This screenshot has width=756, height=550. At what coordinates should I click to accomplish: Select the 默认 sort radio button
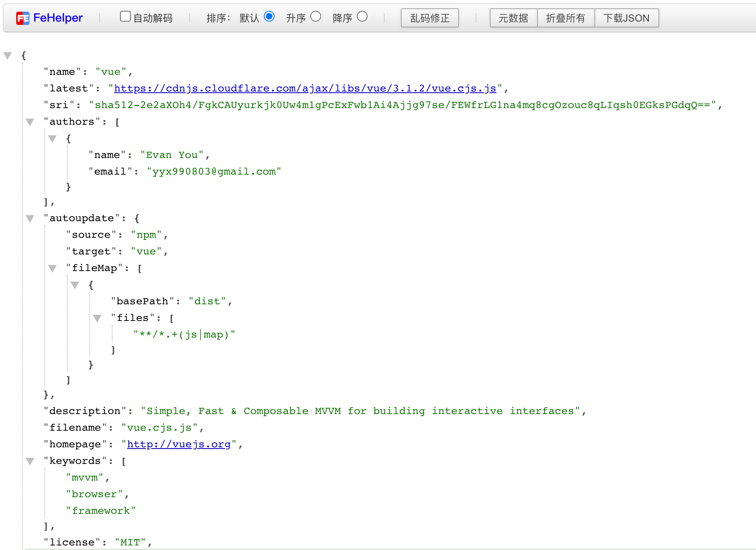pyautogui.click(x=269, y=17)
